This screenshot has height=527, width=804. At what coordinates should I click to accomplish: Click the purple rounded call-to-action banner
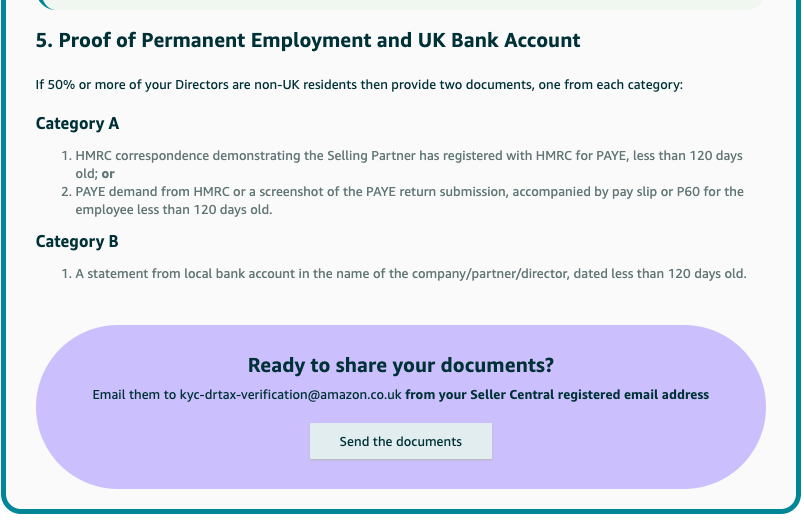[x=400, y=407]
